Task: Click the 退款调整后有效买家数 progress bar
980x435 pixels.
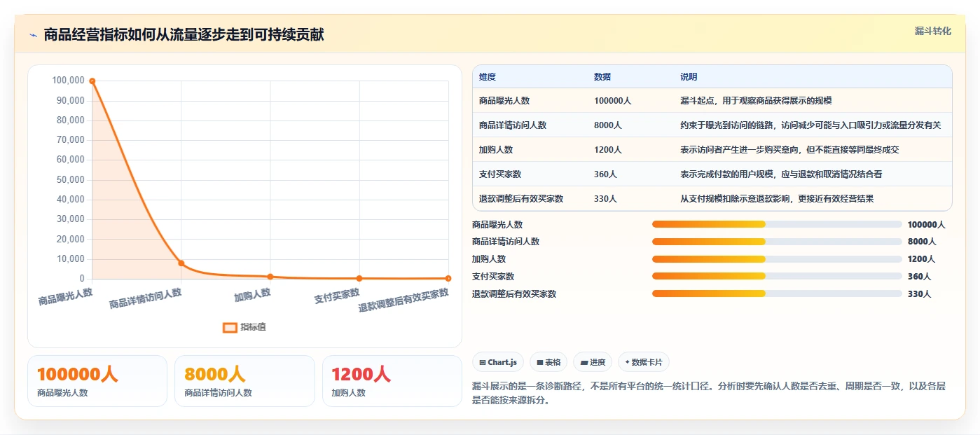Action: click(777, 294)
